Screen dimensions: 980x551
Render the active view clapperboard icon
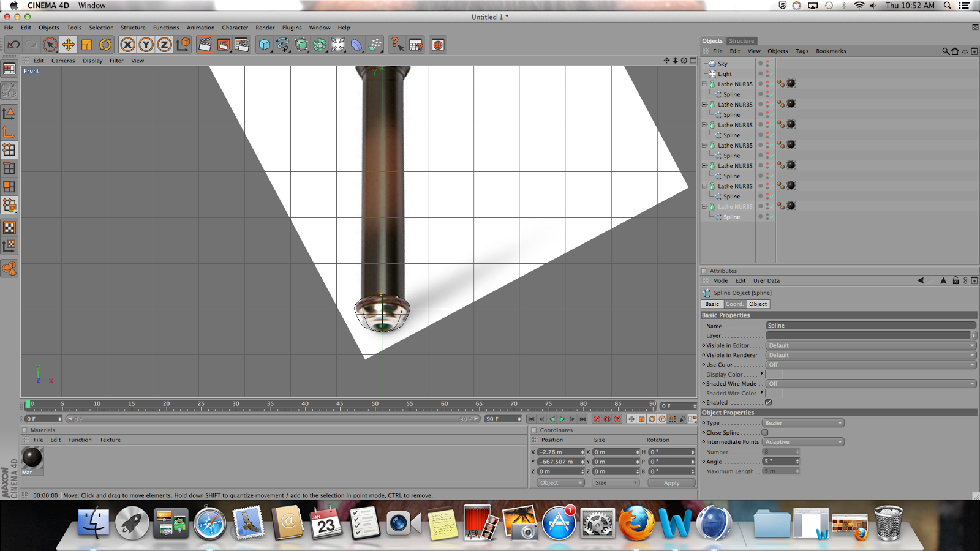[x=205, y=45]
